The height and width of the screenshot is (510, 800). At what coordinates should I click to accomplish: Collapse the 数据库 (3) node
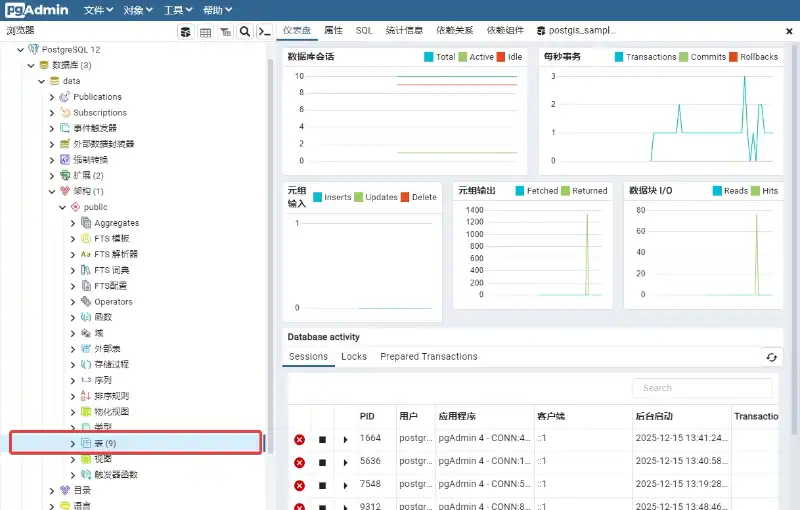coord(31,66)
